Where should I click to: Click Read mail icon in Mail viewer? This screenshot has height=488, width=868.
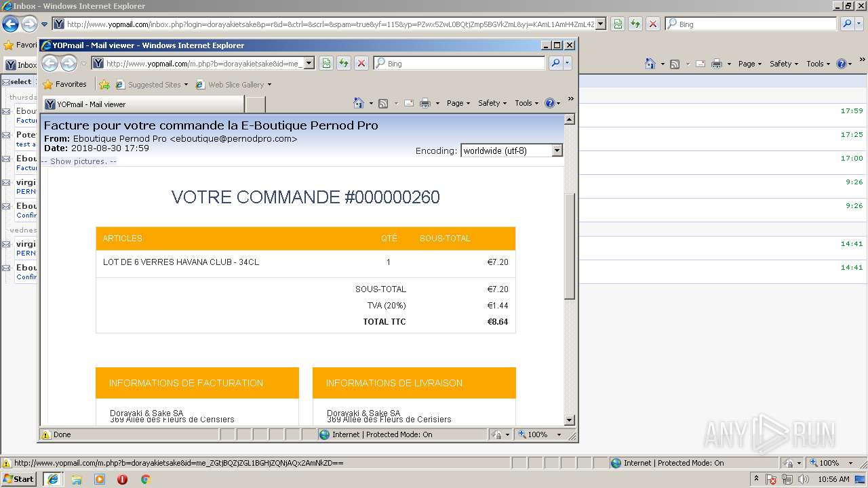click(x=409, y=103)
